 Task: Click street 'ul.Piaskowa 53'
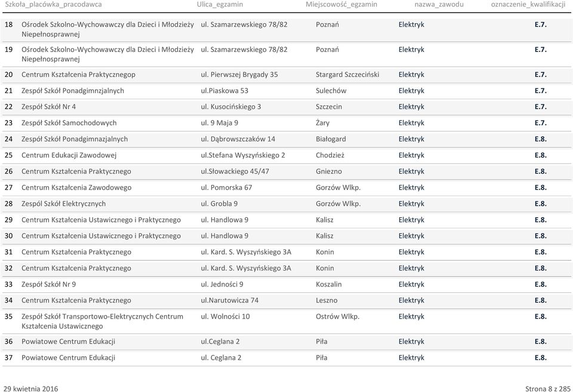coord(224,91)
